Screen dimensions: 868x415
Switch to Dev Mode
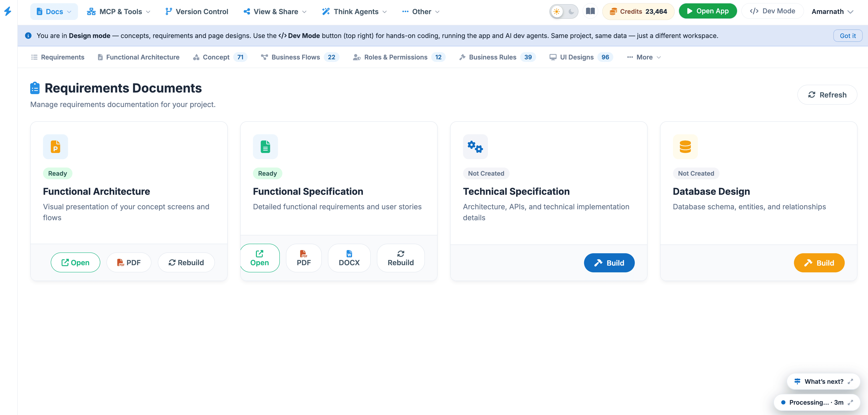pos(772,11)
